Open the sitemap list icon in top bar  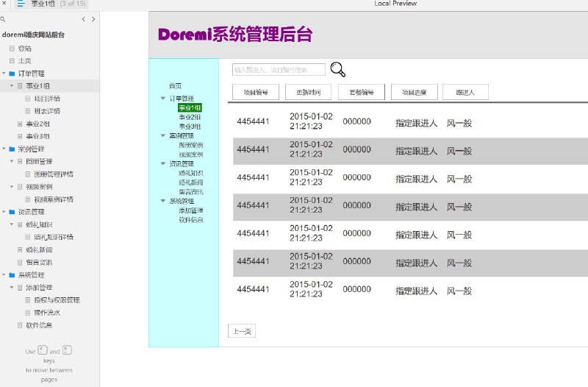(x=21, y=4)
